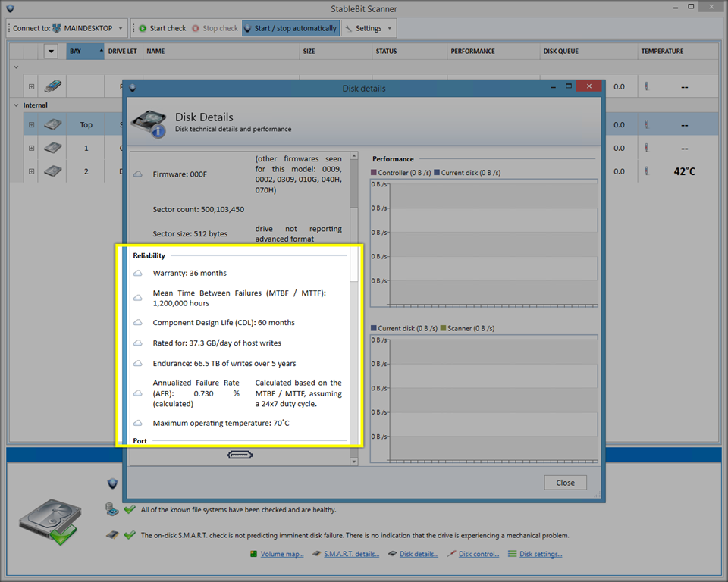728x582 pixels.
Task: Select the bay 2 hard disk icon
Action: 53,171
